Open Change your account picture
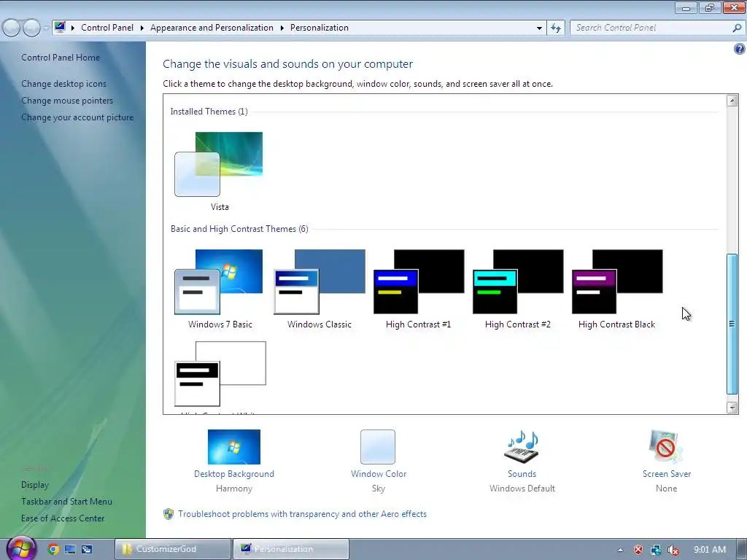The width and height of the screenshot is (747, 560). click(77, 117)
